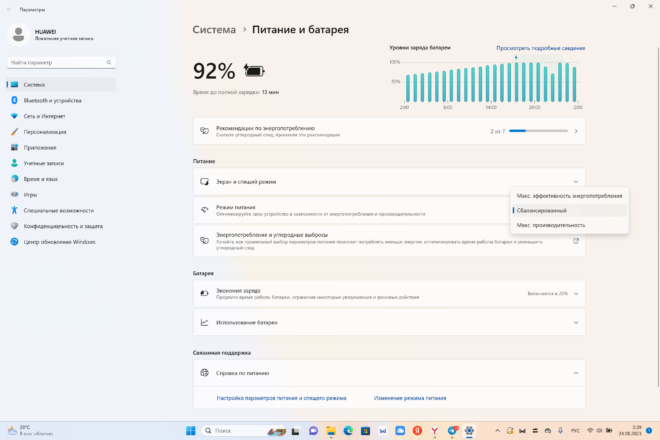Open Wi-Fi network tray icon
The width and height of the screenshot is (660, 440).
(590, 431)
